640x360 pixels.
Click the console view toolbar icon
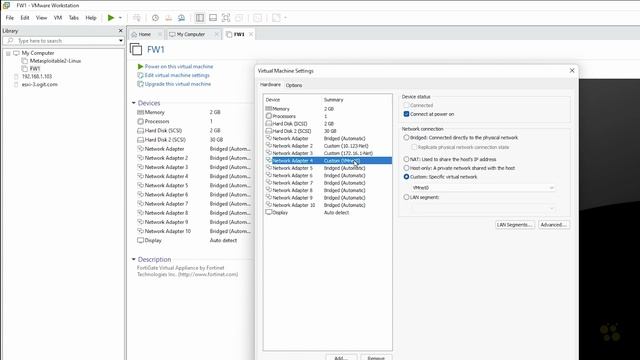click(x=258, y=18)
